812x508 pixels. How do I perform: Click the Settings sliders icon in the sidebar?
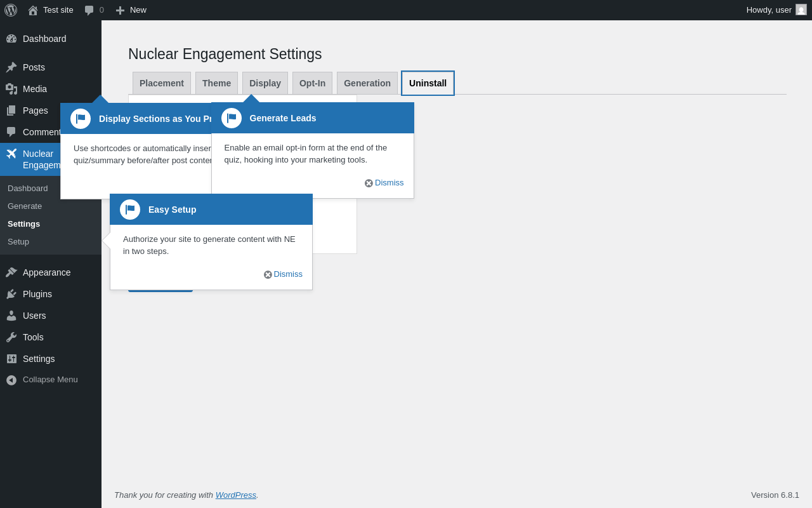11,359
